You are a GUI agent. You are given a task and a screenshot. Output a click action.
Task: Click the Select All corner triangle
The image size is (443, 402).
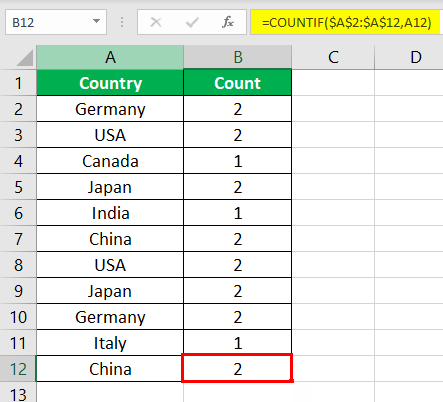[25, 58]
